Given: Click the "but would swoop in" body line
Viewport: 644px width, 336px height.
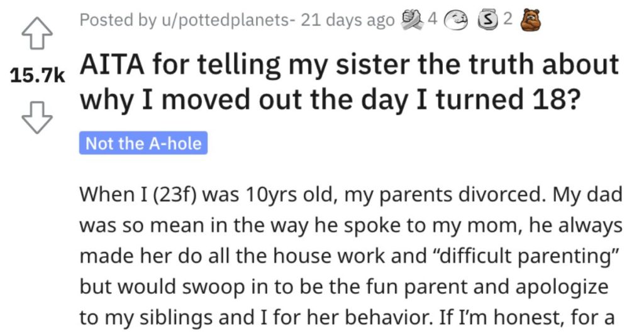Looking at the screenshot, I should click(x=344, y=287).
